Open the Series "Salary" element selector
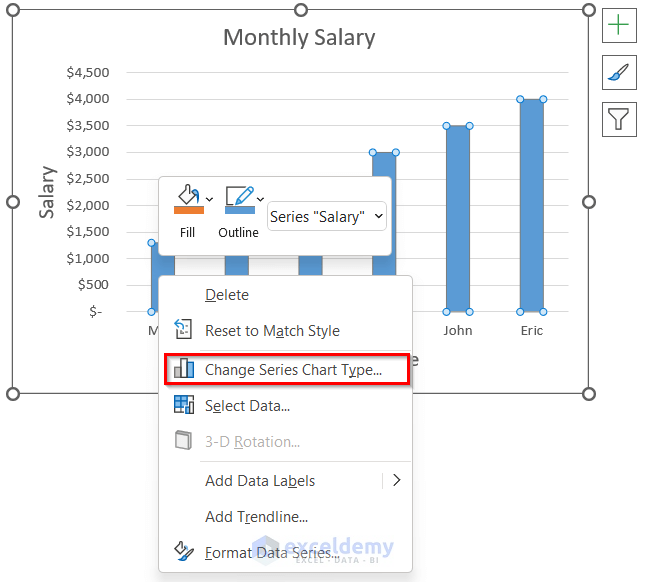 click(327, 216)
